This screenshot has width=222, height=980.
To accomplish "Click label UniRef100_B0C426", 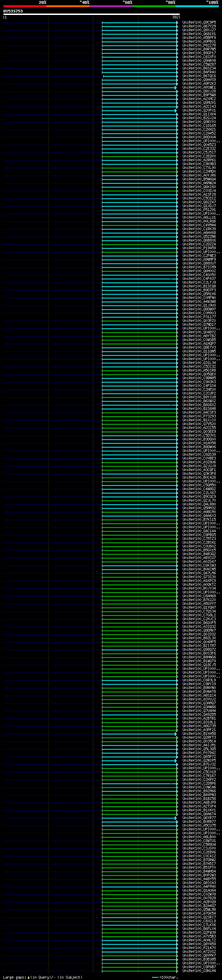I will 199,477.
